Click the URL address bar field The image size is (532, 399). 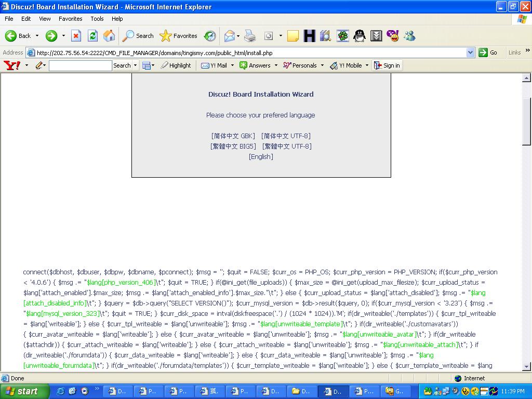(251, 52)
